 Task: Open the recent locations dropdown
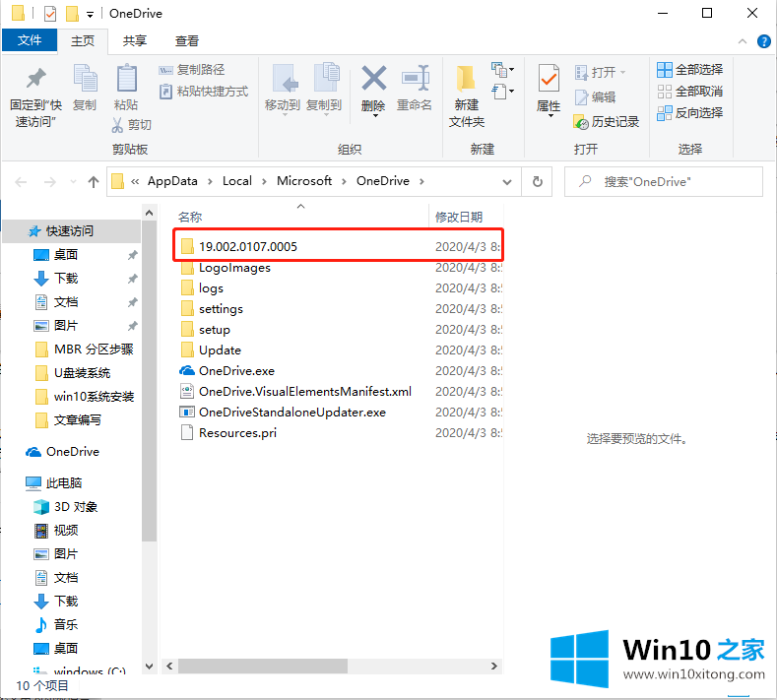click(x=73, y=182)
